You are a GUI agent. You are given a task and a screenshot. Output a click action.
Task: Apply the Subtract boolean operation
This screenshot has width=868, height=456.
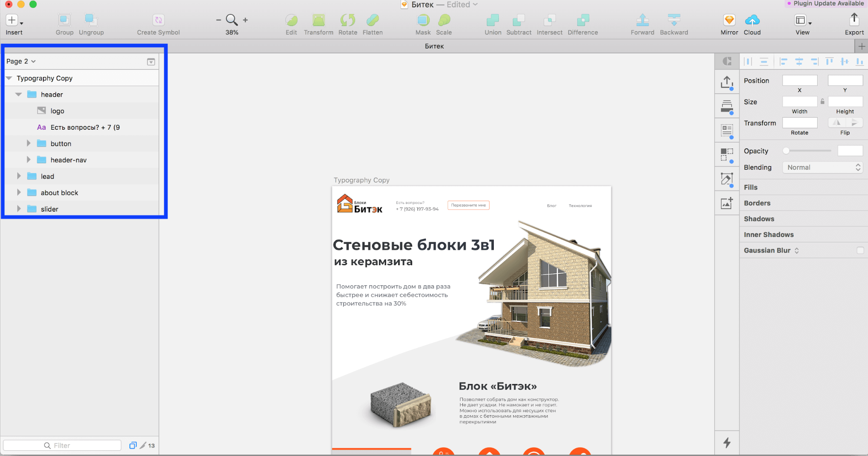coord(519,20)
